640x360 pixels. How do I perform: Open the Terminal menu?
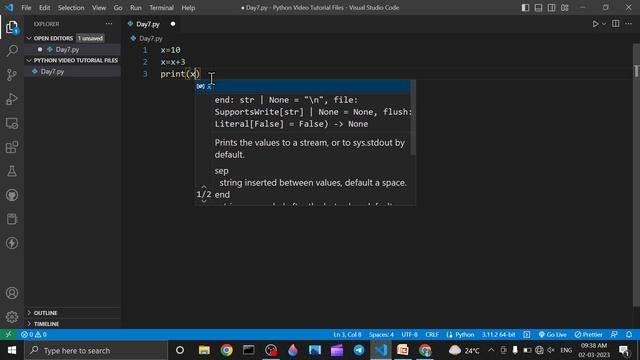pos(161,8)
